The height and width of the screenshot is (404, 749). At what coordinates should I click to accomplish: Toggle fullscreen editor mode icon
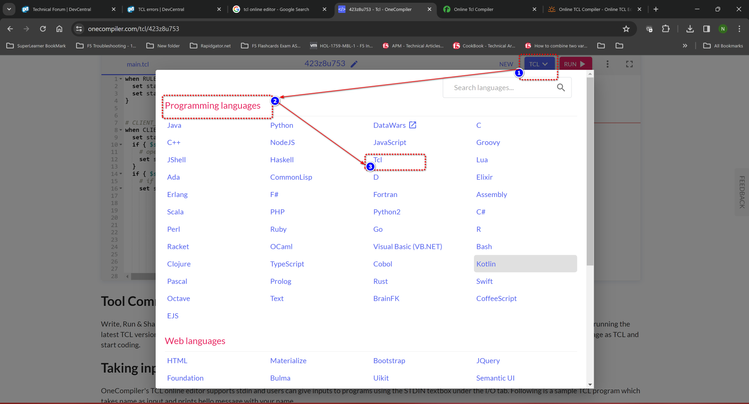(629, 64)
